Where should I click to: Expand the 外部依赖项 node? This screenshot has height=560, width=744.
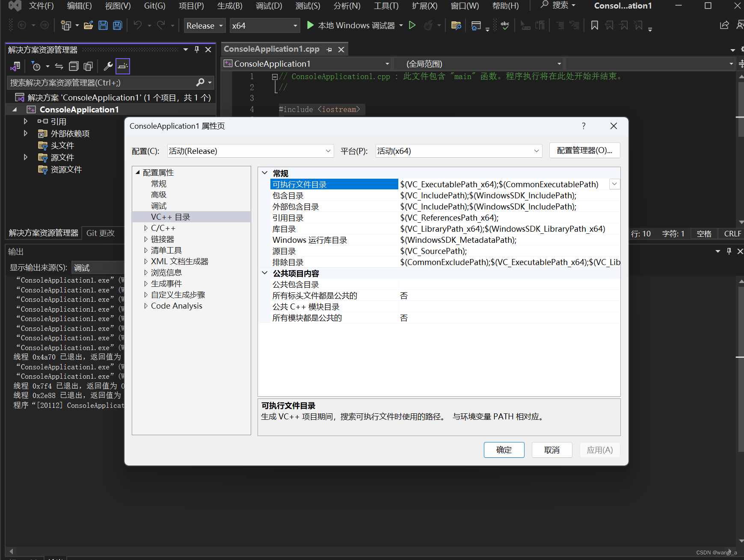tap(26, 133)
